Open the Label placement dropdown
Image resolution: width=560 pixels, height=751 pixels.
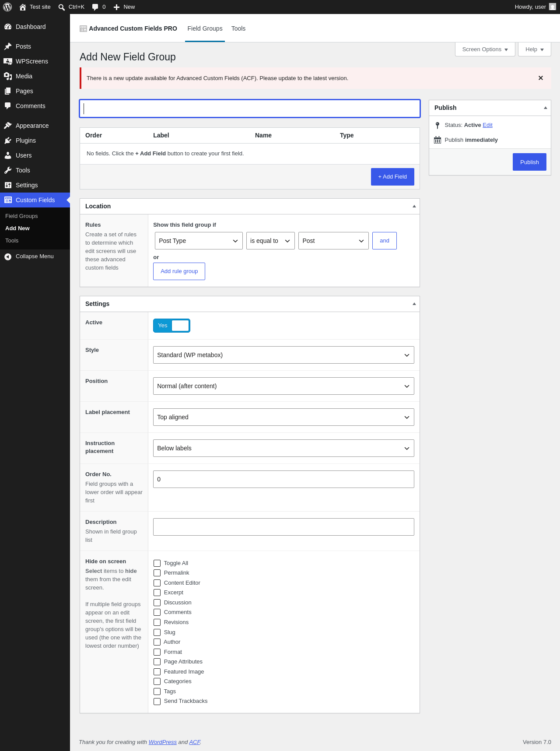(283, 417)
